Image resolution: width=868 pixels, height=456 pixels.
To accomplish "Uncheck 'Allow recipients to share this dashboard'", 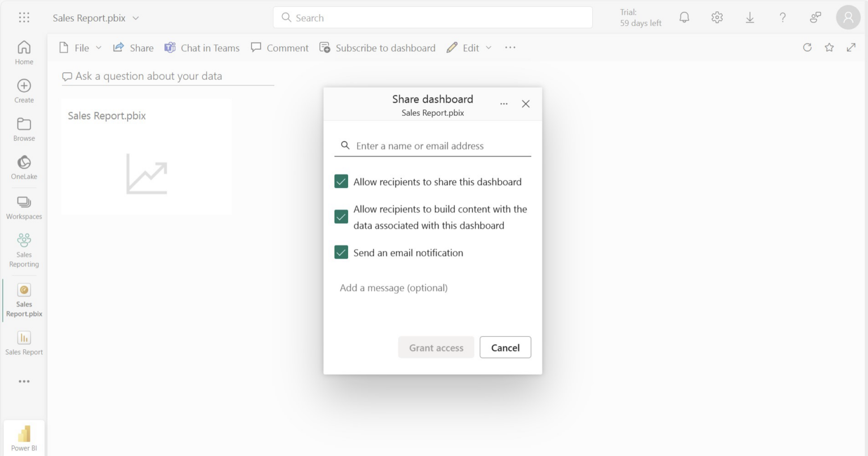I will click(341, 181).
